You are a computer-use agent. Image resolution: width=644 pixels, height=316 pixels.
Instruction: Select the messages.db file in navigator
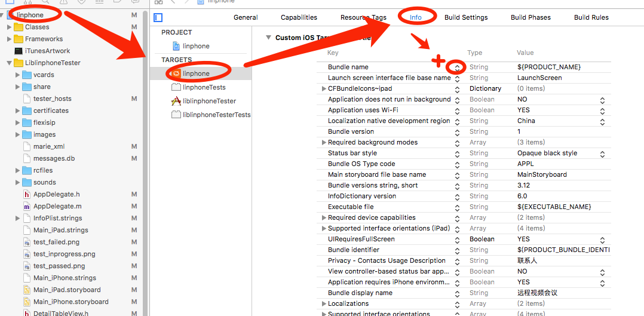pyautogui.click(x=54, y=158)
